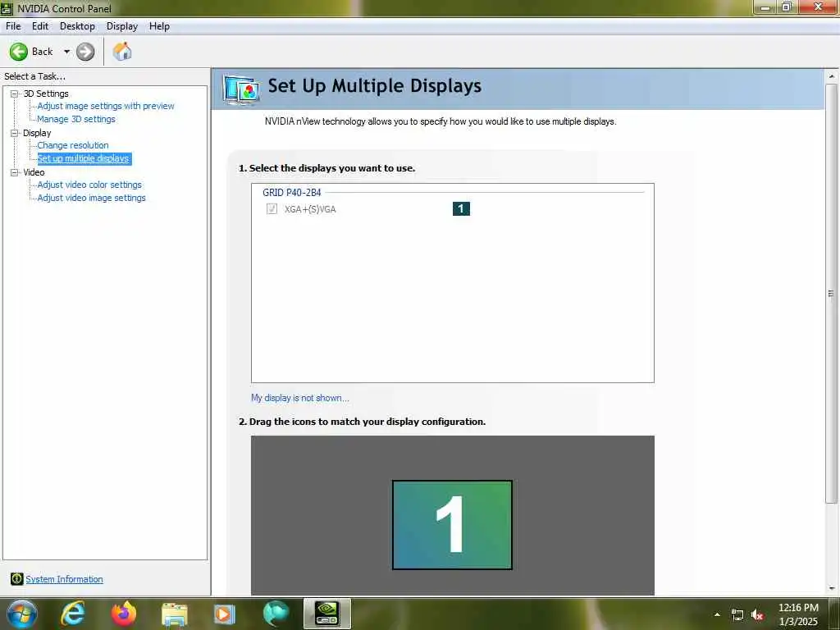
Task: Collapse the Video tree node
Action: point(15,172)
